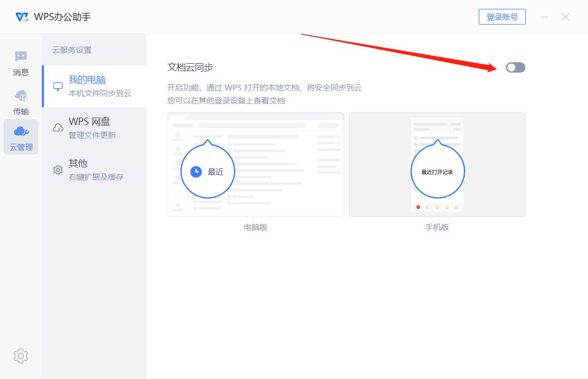Toggle the 文档云同步 switch
The height and width of the screenshot is (379, 588).
[x=515, y=67]
